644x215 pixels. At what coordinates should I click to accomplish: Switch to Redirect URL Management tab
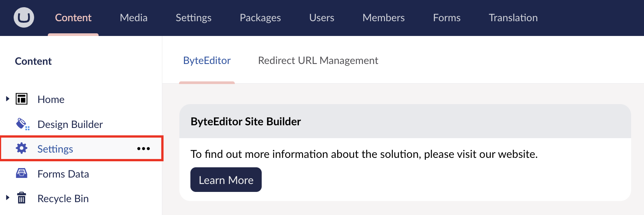[318, 61]
